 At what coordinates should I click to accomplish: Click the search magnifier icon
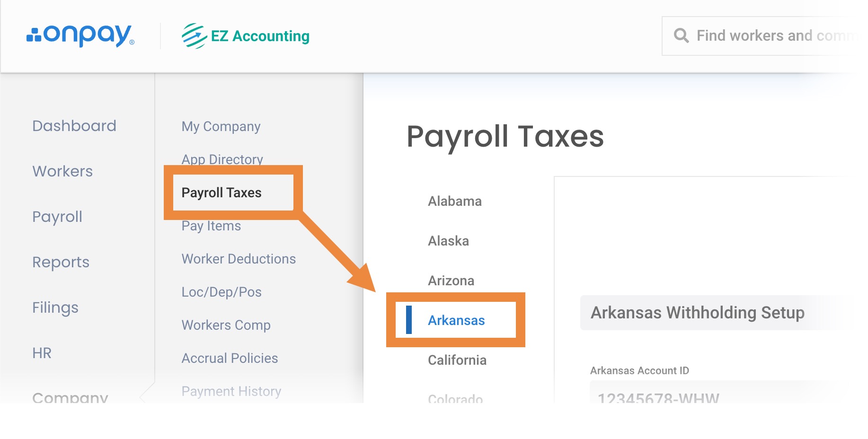pos(681,35)
